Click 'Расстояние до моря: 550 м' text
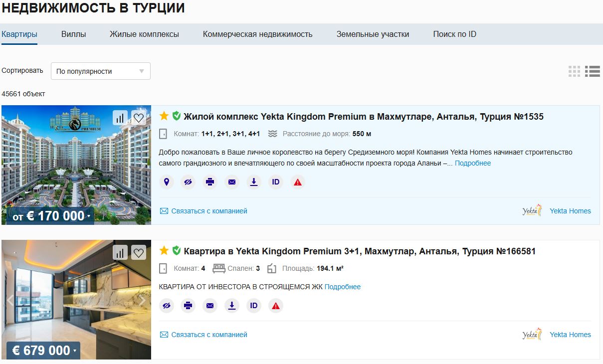This screenshot has height=364, width=603. [327, 134]
